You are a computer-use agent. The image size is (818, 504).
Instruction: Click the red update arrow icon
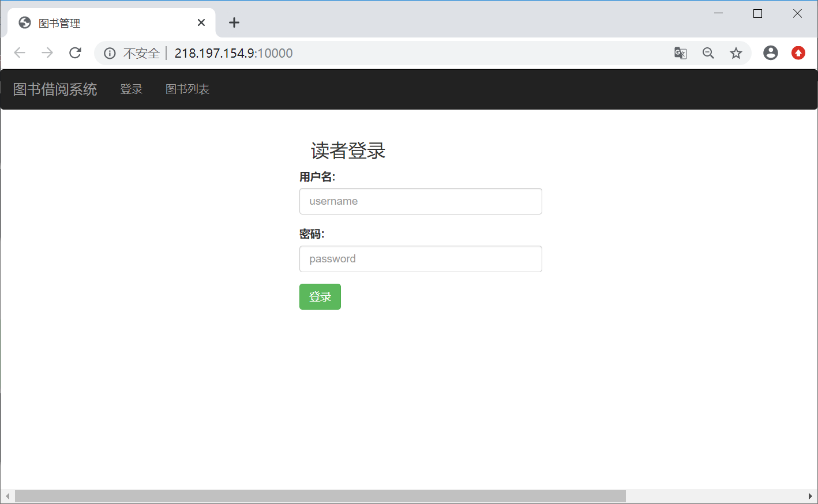tap(798, 53)
